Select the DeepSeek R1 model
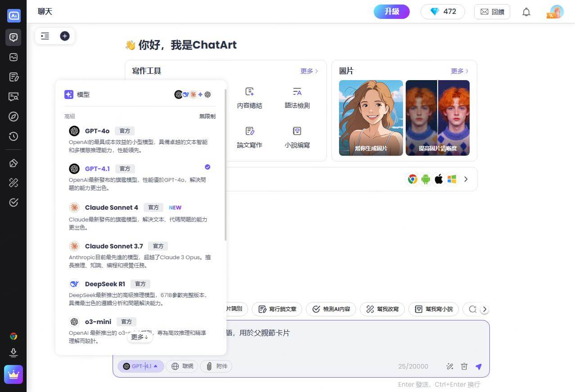 point(140,293)
